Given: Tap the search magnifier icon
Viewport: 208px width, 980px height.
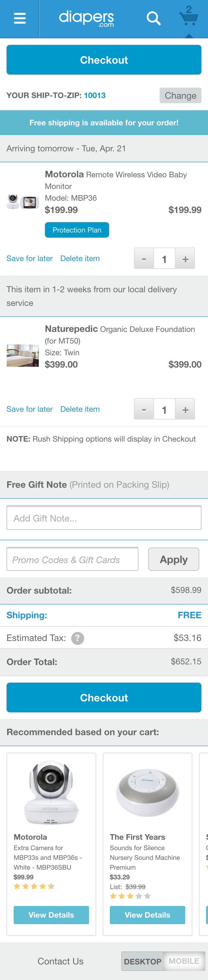Looking at the screenshot, I should tap(153, 18).
